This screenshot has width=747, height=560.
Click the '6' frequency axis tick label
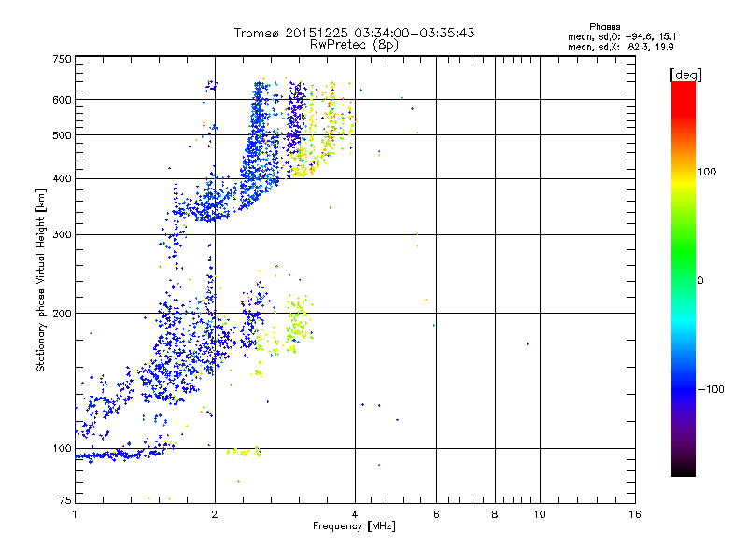click(x=436, y=514)
